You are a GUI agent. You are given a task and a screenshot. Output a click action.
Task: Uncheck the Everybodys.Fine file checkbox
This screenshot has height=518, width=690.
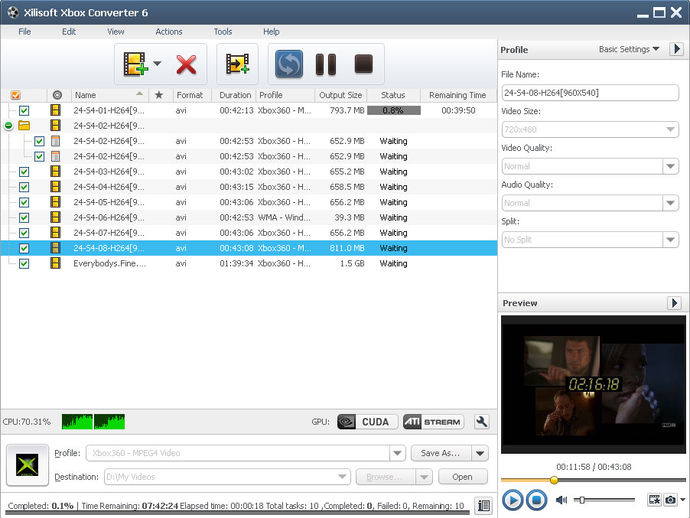pos(24,264)
